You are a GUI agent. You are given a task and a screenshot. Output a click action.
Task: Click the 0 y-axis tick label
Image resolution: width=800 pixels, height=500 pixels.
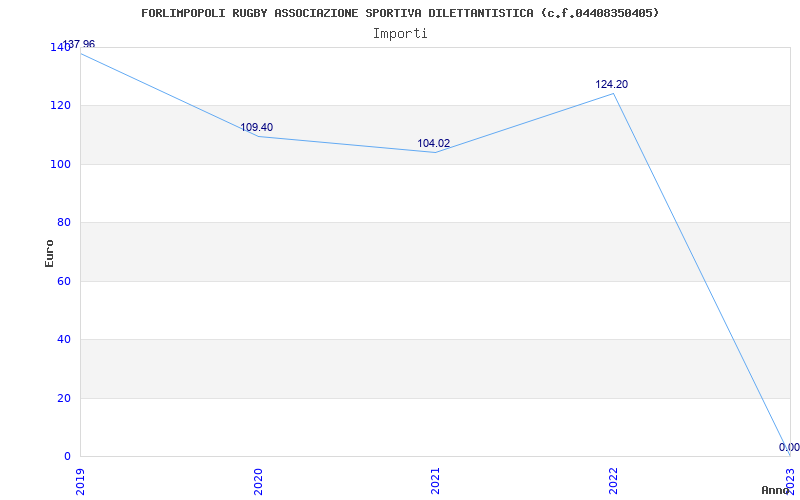[x=67, y=456]
